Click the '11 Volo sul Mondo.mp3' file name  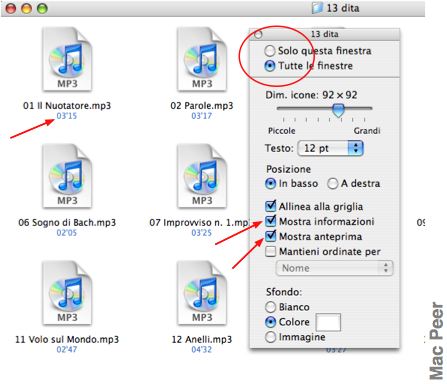(67, 339)
